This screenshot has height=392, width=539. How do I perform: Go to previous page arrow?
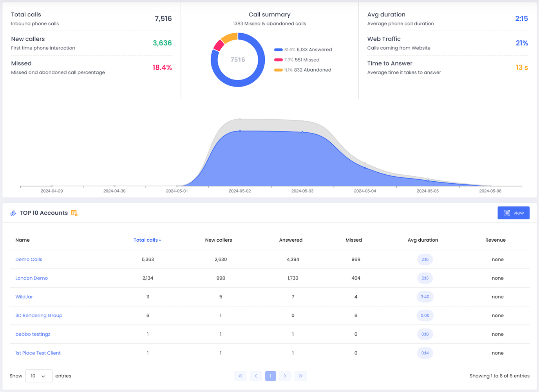point(256,376)
